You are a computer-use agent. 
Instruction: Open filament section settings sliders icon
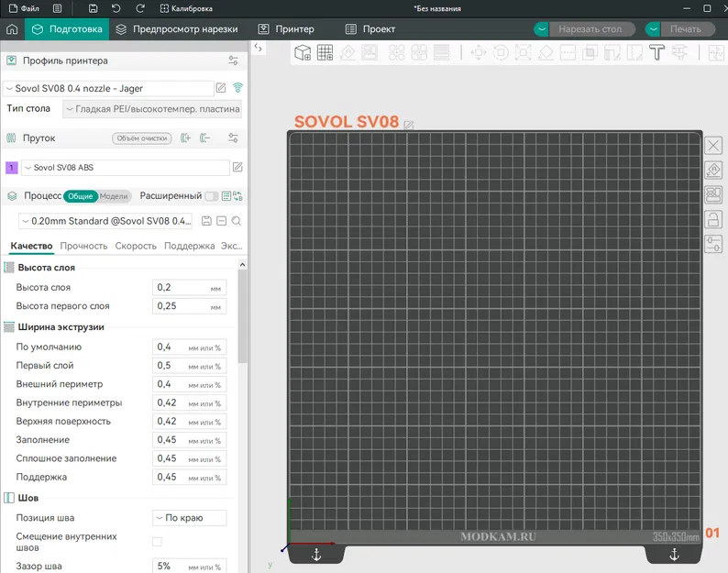[x=233, y=138]
